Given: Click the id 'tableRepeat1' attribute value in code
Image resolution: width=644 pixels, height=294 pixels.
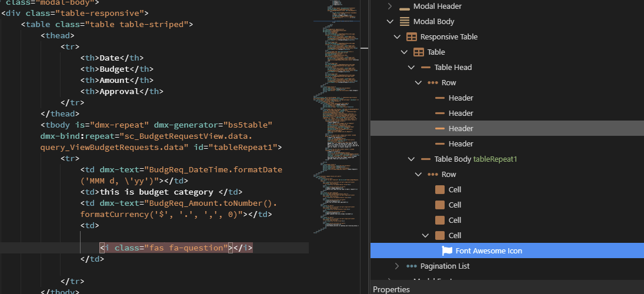Looking at the screenshot, I should [x=243, y=147].
